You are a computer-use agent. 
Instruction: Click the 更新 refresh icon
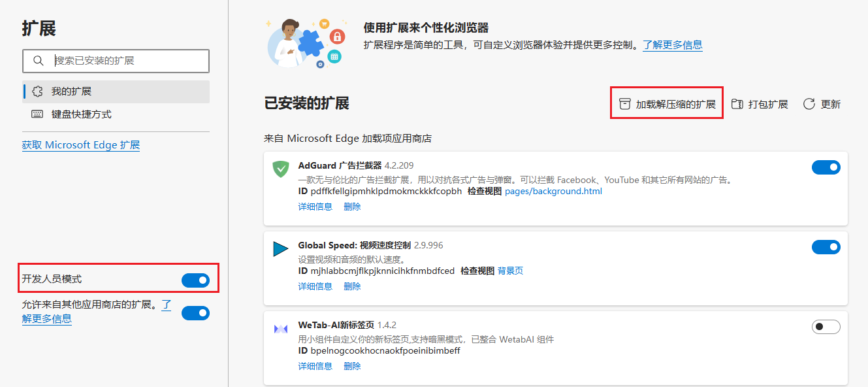[x=809, y=104]
